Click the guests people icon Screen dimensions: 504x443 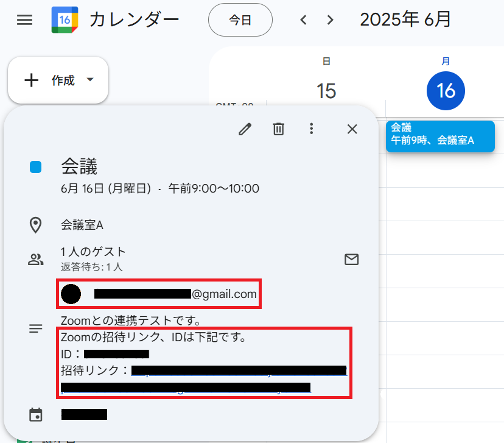click(x=36, y=260)
